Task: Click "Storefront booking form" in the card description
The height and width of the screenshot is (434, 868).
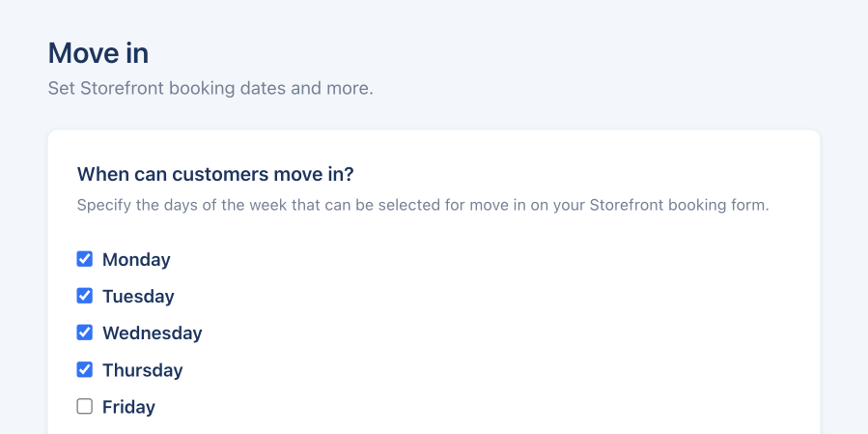Action: tap(679, 205)
